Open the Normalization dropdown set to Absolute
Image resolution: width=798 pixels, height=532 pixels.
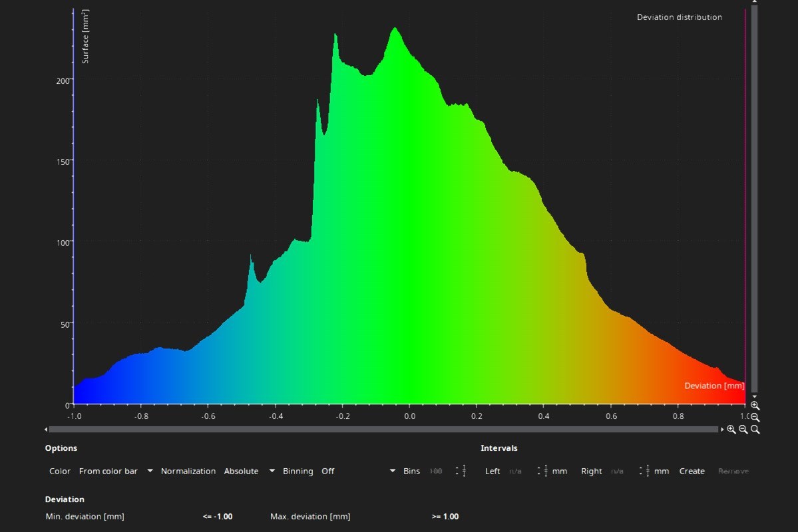250,471
